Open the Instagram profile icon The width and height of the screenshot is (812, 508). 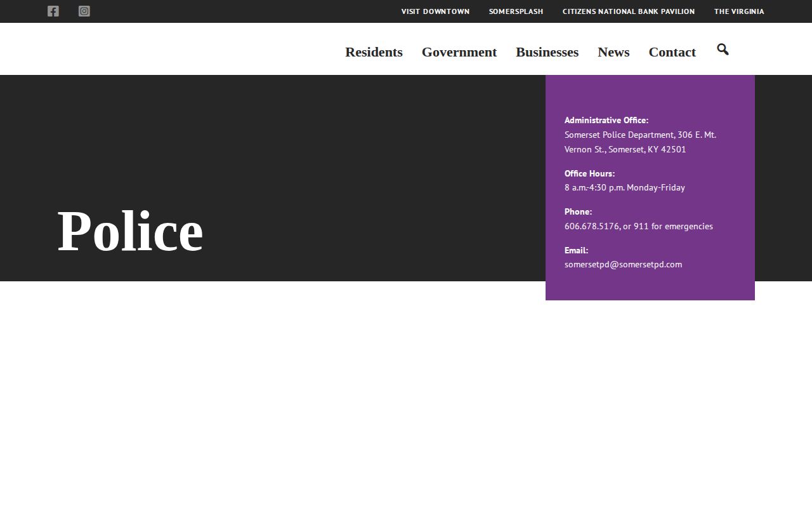click(84, 11)
